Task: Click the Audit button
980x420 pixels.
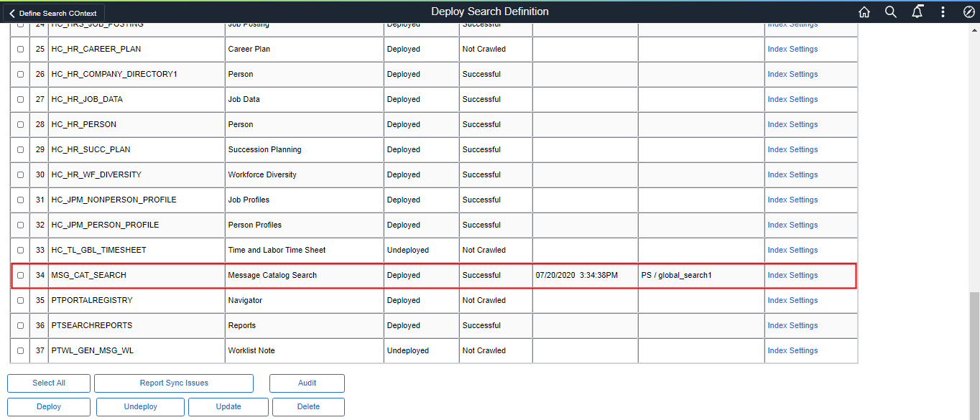Action: (307, 383)
